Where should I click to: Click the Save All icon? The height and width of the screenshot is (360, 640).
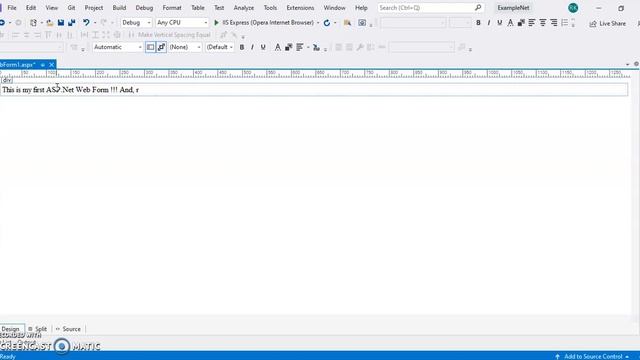[72, 23]
